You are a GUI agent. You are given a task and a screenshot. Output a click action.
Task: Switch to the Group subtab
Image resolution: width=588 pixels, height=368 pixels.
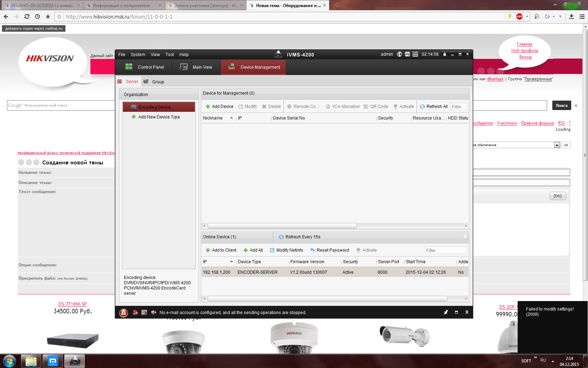[x=154, y=82]
